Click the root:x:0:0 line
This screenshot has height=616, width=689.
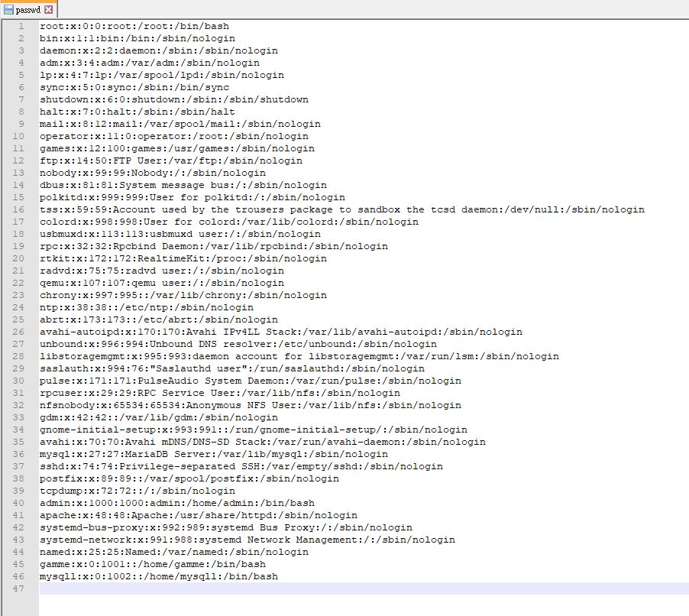[134, 27]
